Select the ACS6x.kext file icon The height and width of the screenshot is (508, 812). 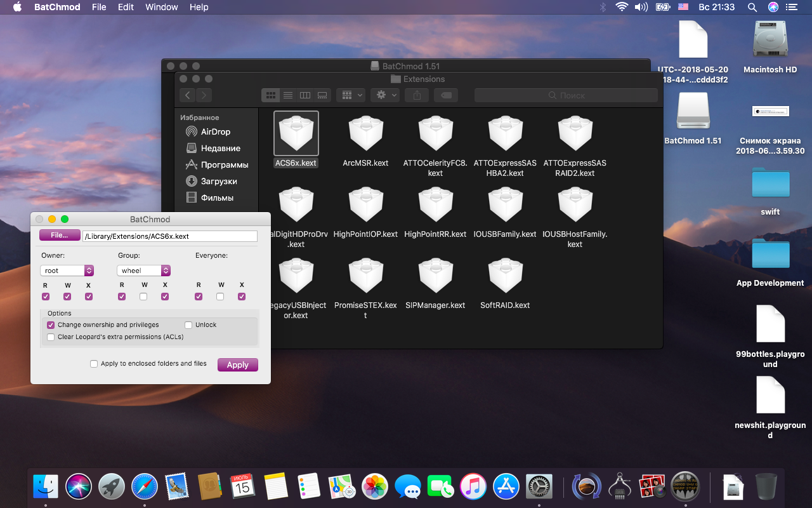coord(296,133)
